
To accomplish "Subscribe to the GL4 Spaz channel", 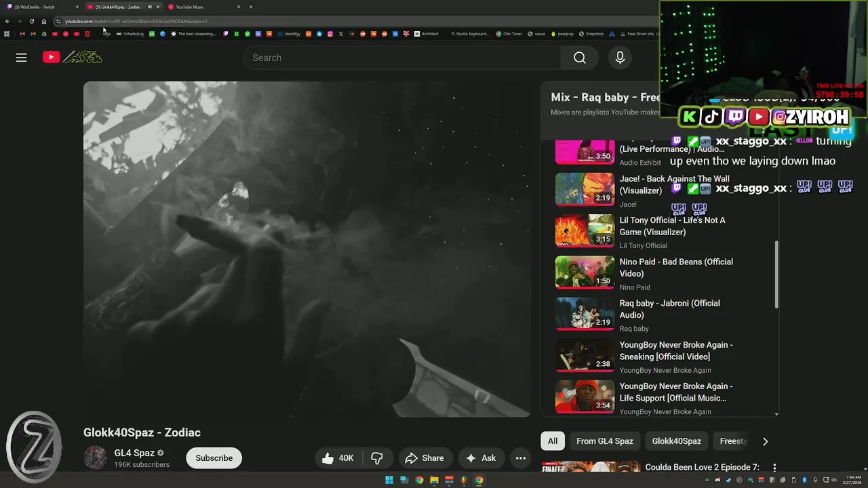I will [x=214, y=458].
